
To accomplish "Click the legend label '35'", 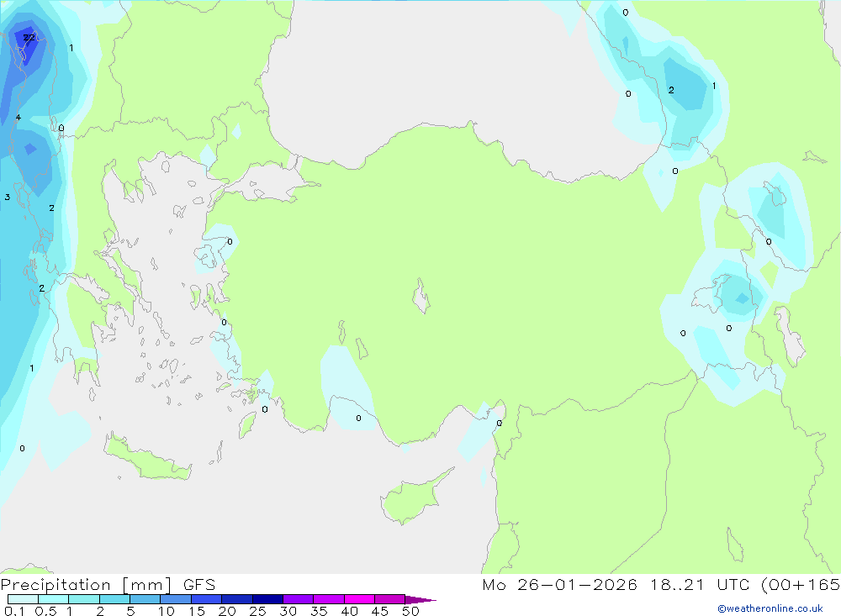I will (319, 611).
